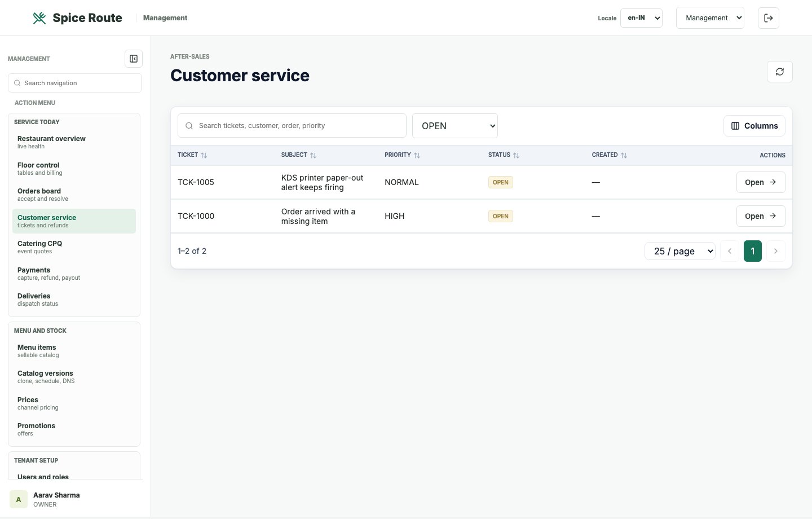Click the Spice Route logo icon
Image resolution: width=812 pixels, height=519 pixels.
39,18
